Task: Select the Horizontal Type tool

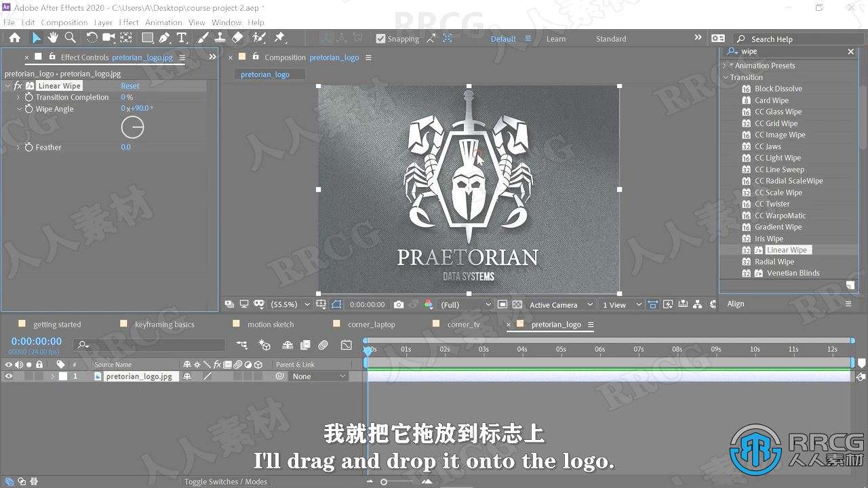Action: click(182, 38)
